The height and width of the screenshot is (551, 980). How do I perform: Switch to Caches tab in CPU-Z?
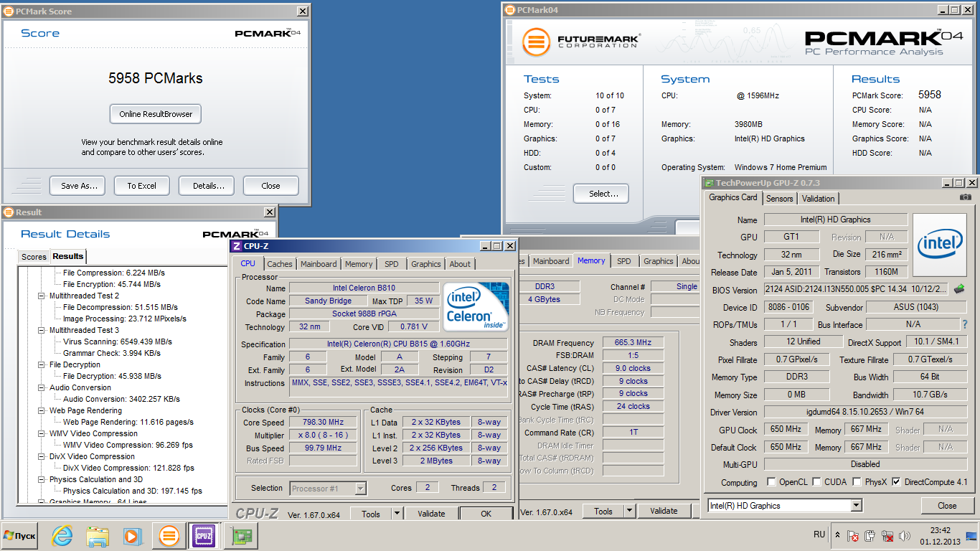click(x=280, y=264)
